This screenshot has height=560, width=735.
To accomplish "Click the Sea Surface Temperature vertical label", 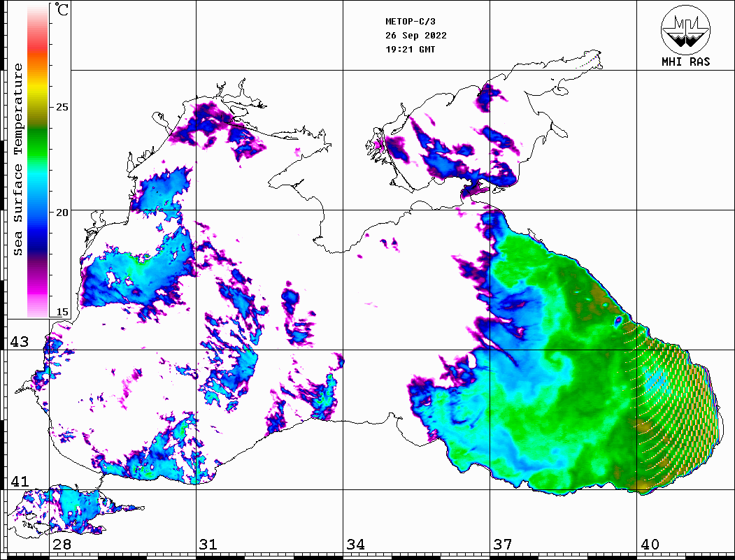I will (x=19, y=159).
